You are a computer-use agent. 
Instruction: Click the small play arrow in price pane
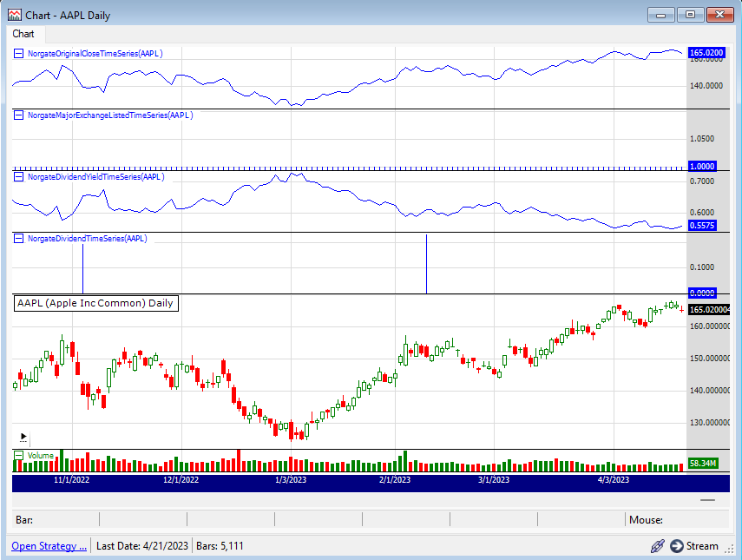(23, 437)
